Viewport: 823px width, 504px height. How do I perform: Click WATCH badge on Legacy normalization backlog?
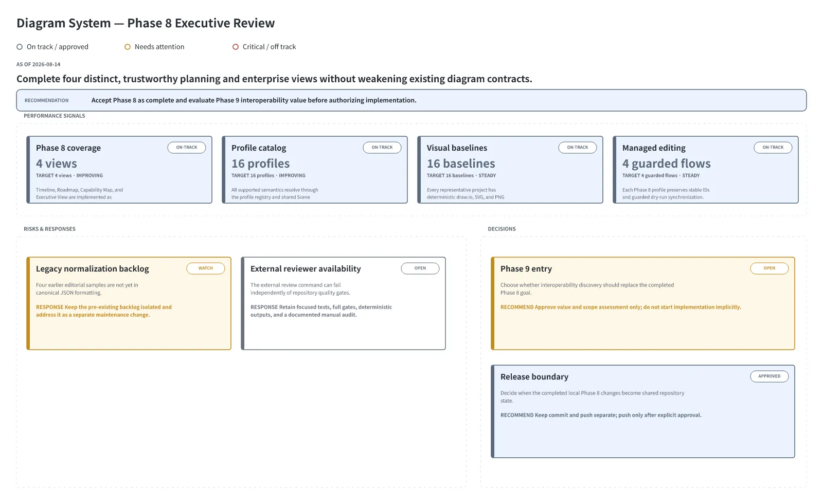tap(206, 268)
